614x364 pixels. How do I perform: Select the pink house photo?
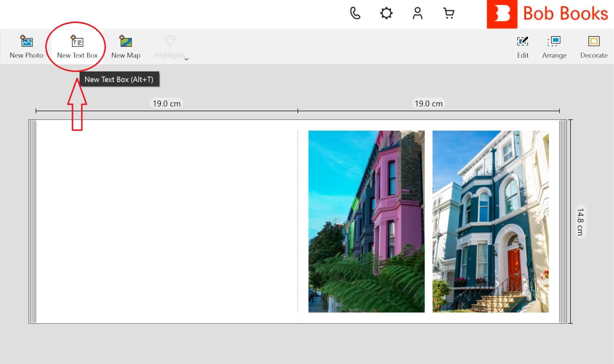pos(366,221)
